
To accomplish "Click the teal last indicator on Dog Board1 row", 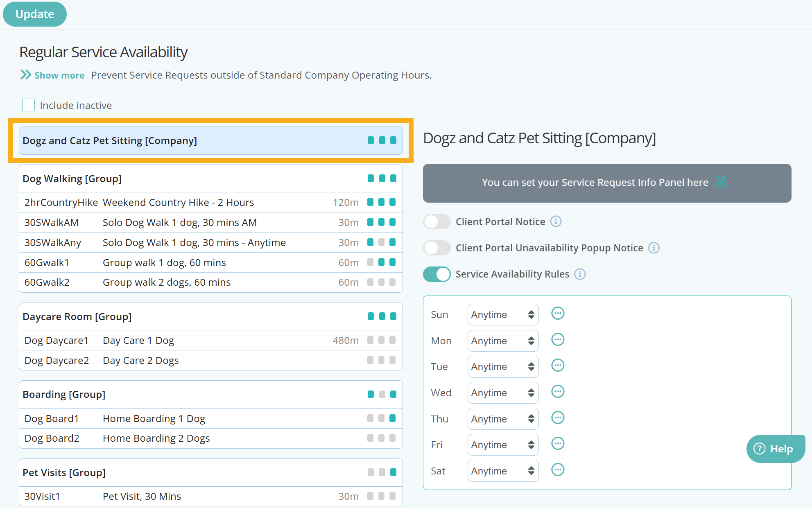I will tap(392, 418).
